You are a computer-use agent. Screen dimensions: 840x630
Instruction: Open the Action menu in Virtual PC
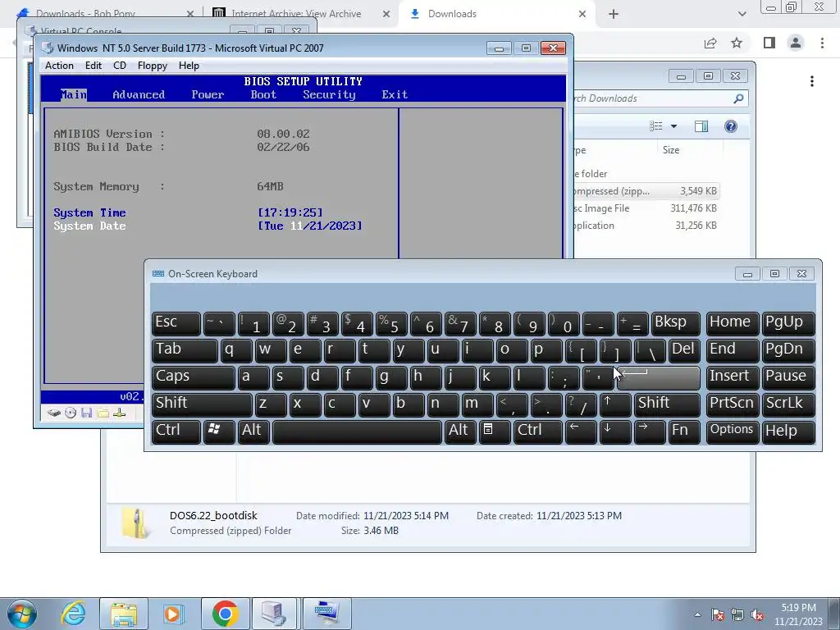click(x=59, y=66)
